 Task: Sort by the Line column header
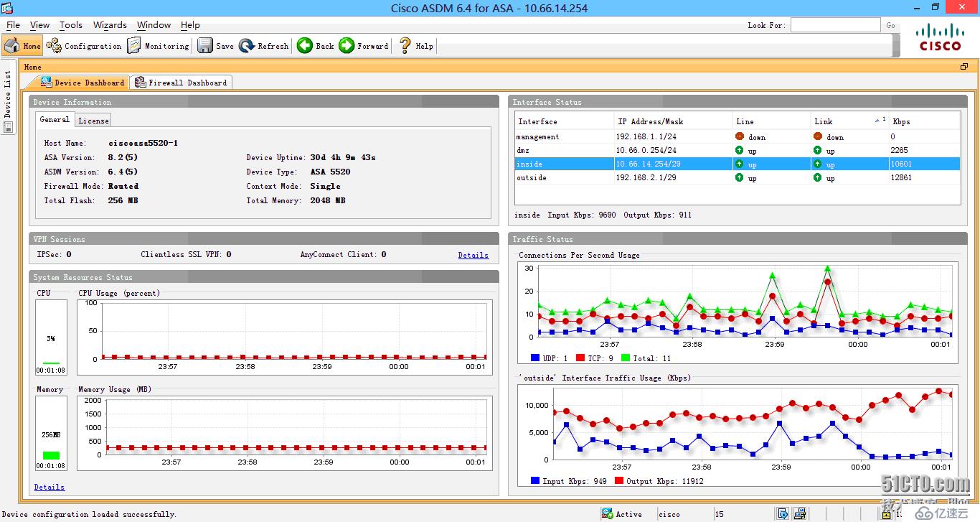[771, 121]
